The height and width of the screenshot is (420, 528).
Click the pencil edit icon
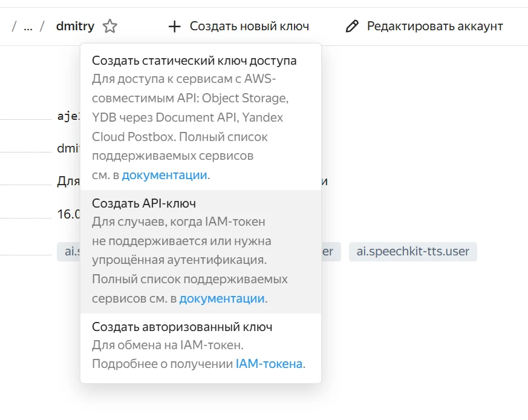[x=352, y=26]
